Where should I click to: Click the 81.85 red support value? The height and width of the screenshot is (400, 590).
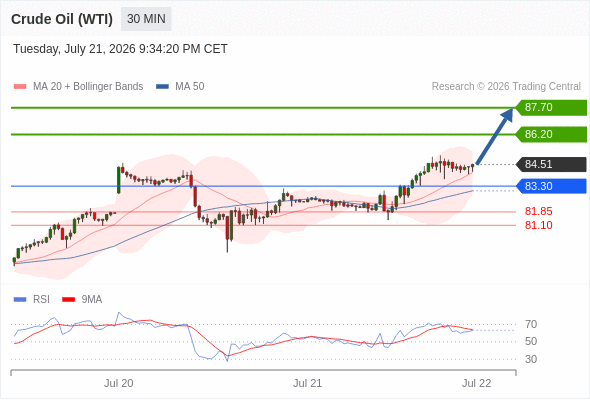[538, 211]
